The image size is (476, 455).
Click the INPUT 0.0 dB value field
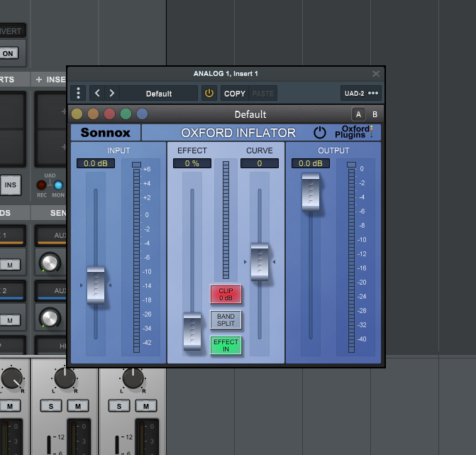[96, 163]
